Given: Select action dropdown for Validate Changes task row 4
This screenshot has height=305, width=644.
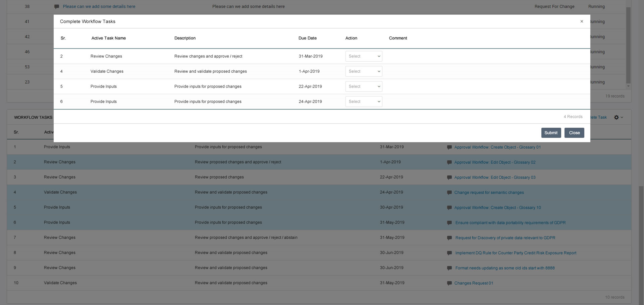Looking at the screenshot, I should (364, 71).
